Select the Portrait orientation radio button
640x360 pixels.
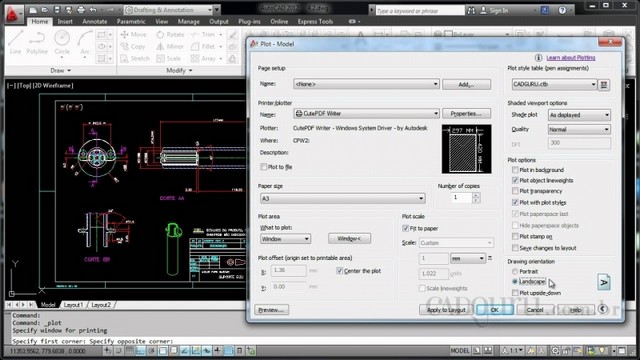coord(515,271)
